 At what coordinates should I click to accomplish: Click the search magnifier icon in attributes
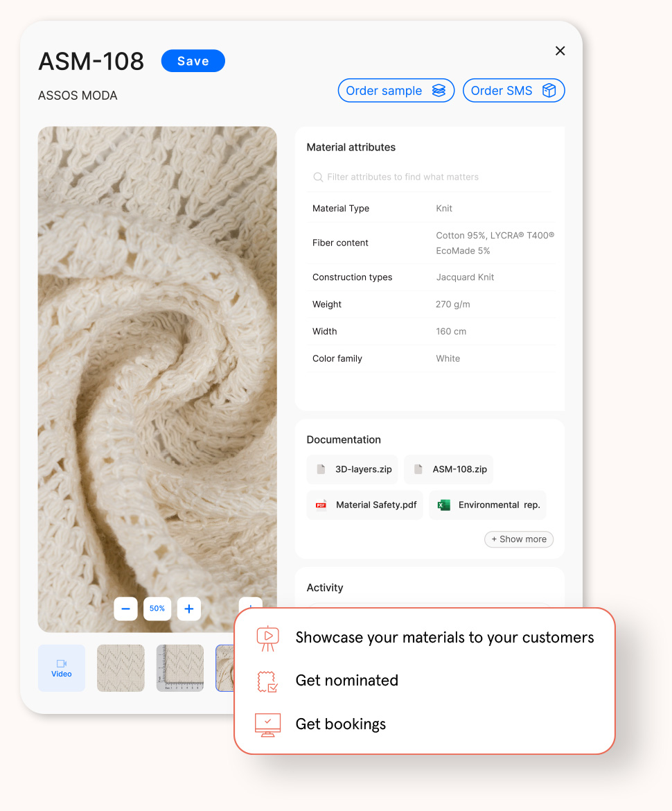click(x=318, y=177)
